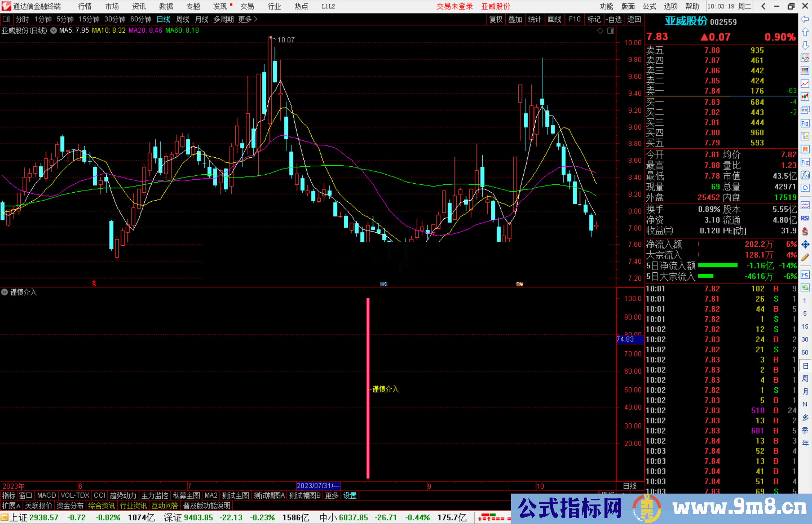Click the 复权 adjustment button
The height and width of the screenshot is (524, 812).
click(495, 19)
